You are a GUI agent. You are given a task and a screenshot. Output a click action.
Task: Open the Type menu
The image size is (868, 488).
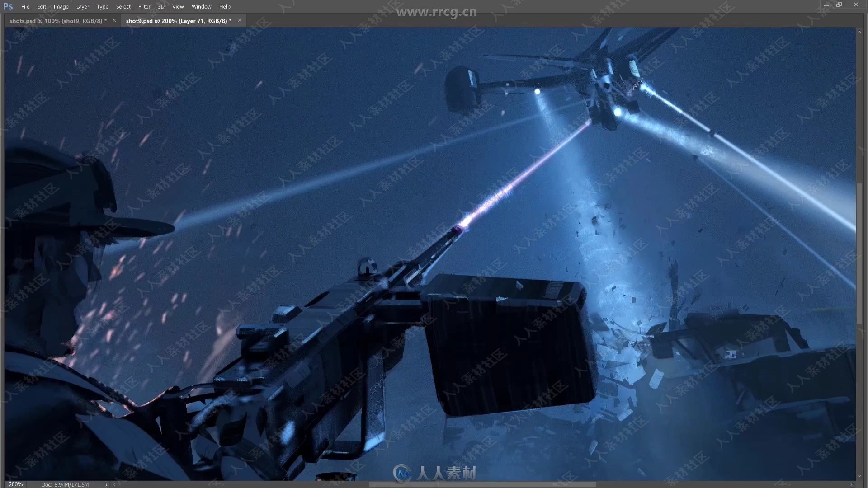[x=103, y=6]
